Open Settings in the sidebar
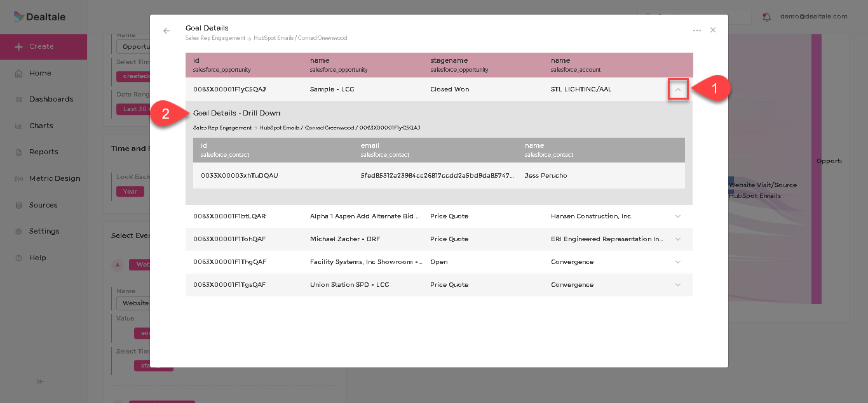This screenshot has width=868, height=403. point(43,231)
